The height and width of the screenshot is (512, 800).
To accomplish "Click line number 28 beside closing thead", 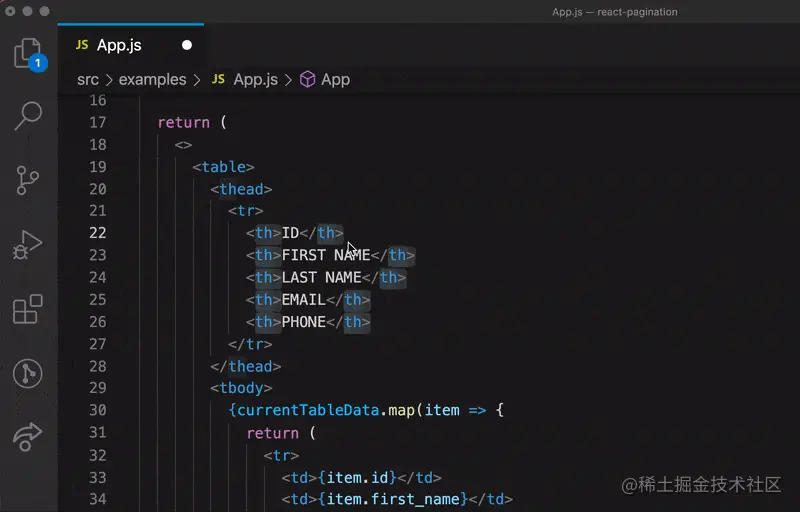I will (97, 366).
